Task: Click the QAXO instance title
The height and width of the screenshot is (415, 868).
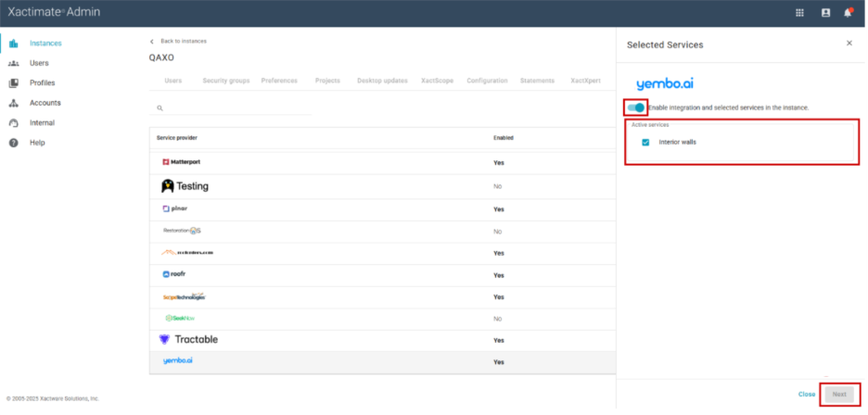Action: click(161, 57)
